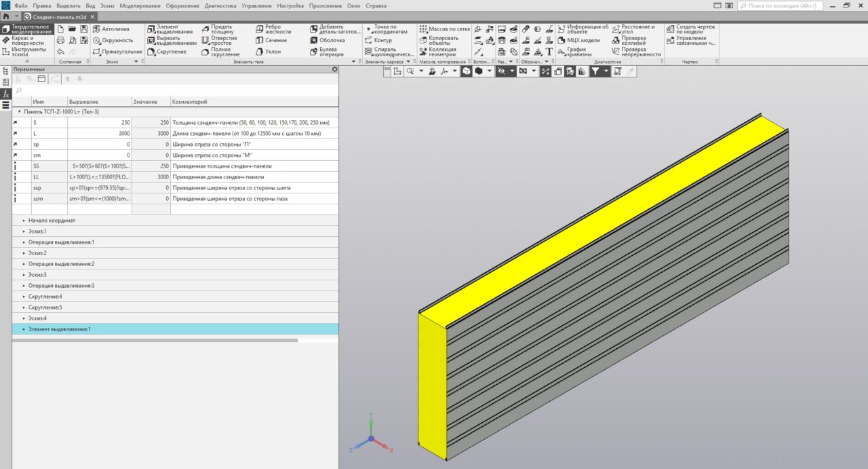Open the Диагностика menu
Viewport: 868px width, 469px height.
click(x=220, y=5)
